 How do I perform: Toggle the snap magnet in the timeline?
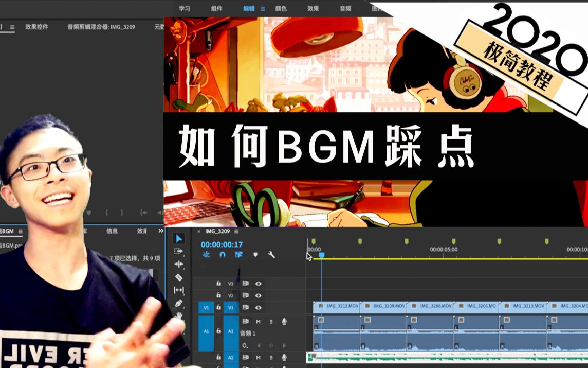point(222,255)
